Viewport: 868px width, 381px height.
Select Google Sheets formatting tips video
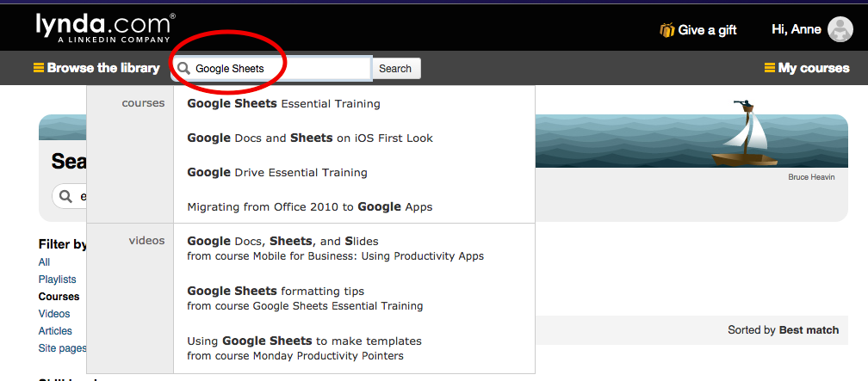[x=276, y=291]
